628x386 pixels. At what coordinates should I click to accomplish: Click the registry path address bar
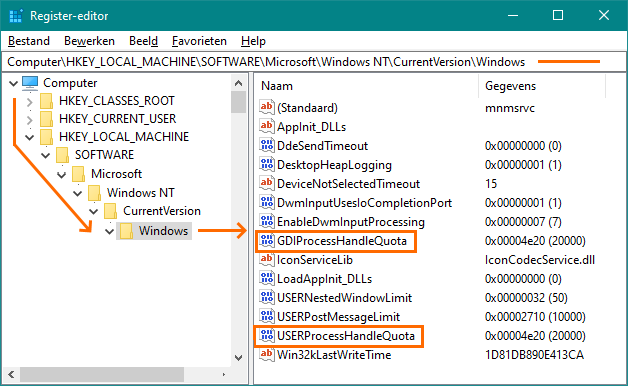pyautogui.click(x=313, y=62)
